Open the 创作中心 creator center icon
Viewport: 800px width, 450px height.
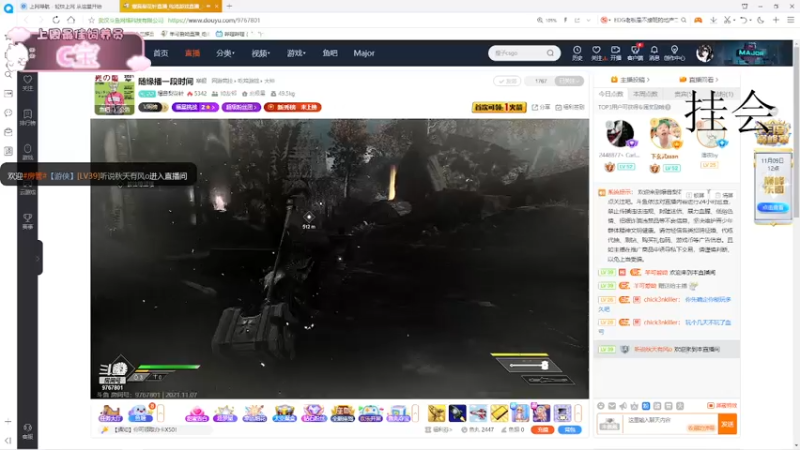point(674,53)
